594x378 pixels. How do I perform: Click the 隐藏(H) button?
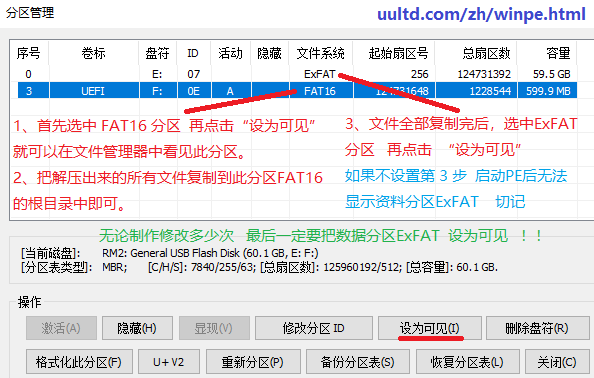pyautogui.click(x=137, y=328)
